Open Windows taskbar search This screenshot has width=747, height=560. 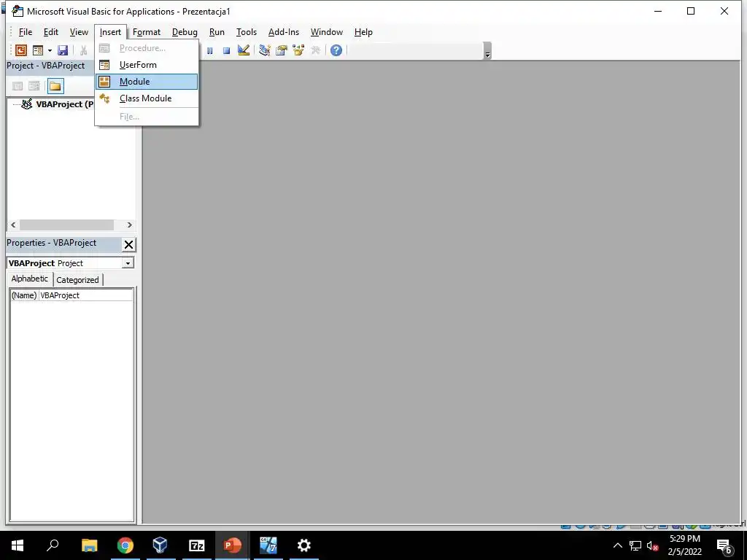[53, 545]
